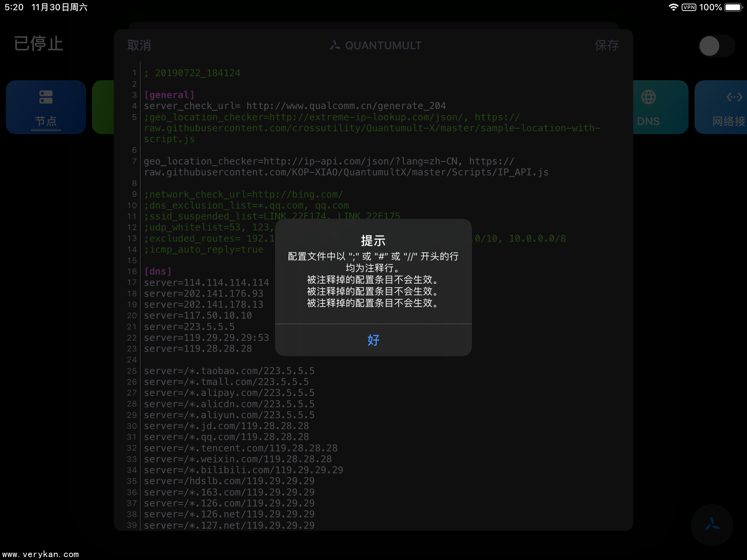This screenshot has height=560, width=747.
Task: Tap the partially hidden green tile
Action: click(x=103, y=107)
